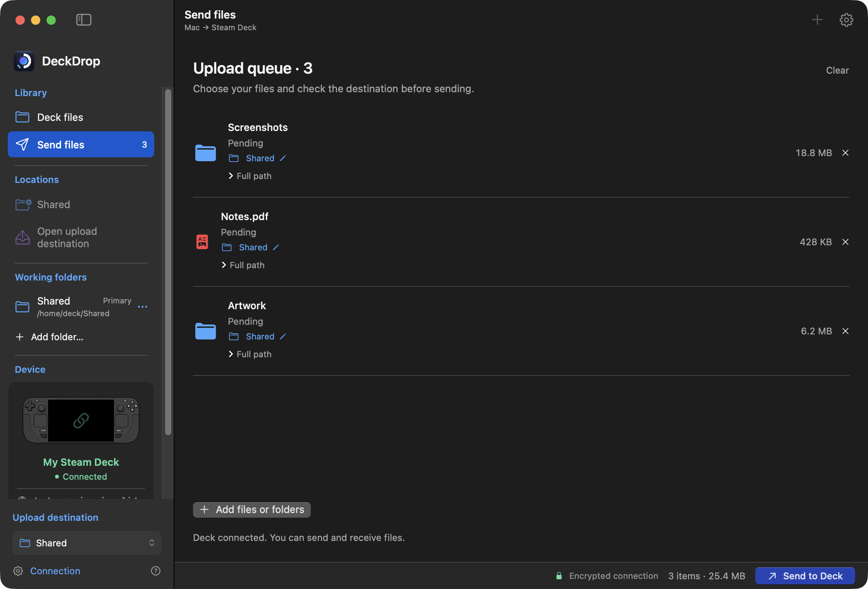Image resolution: width=868 pixels, height=589 pixels.
Task: Remove Artwork from the upload queue
Action: [x=846, y=331]
